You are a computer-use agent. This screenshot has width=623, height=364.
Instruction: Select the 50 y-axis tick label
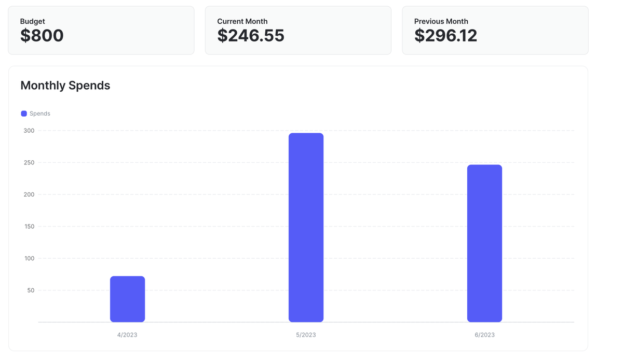[31, 290]
